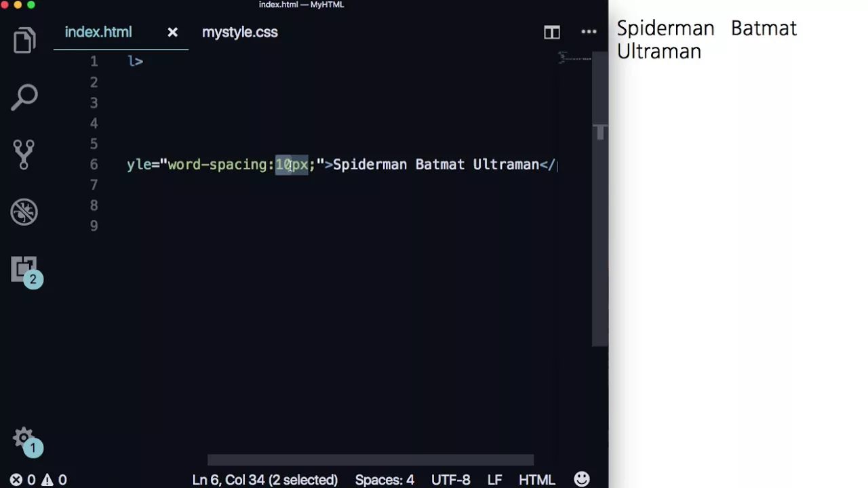
Task: Click the LF line ending selector
Action: [x=495, y=480]
